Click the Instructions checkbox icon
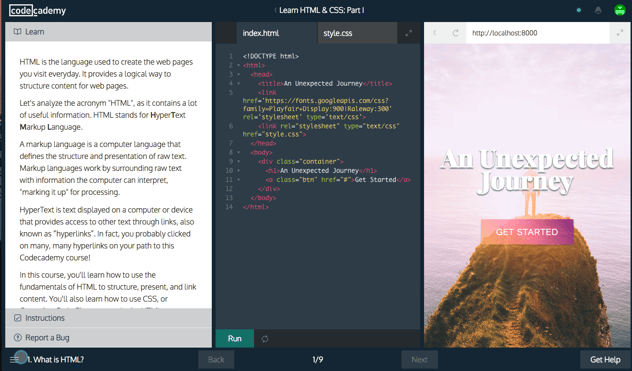This screenshot has height=371, width=632. click(18, 318)
